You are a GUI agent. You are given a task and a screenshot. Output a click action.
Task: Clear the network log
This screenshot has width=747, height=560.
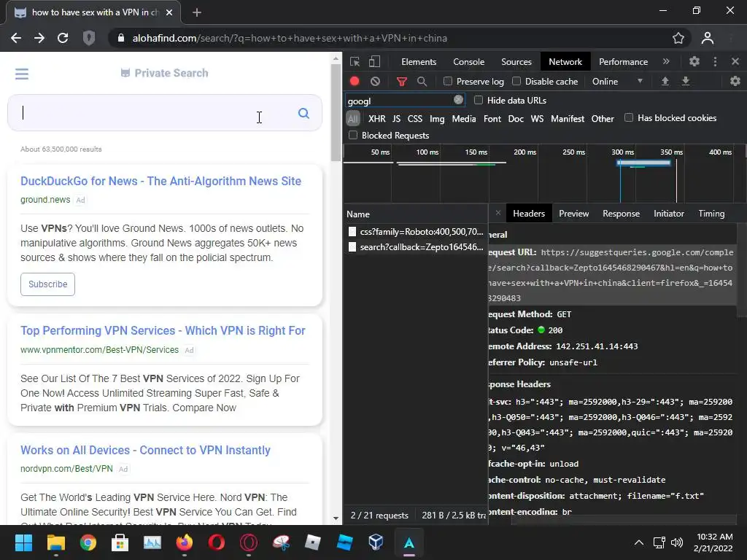click(x=376, y=82)
